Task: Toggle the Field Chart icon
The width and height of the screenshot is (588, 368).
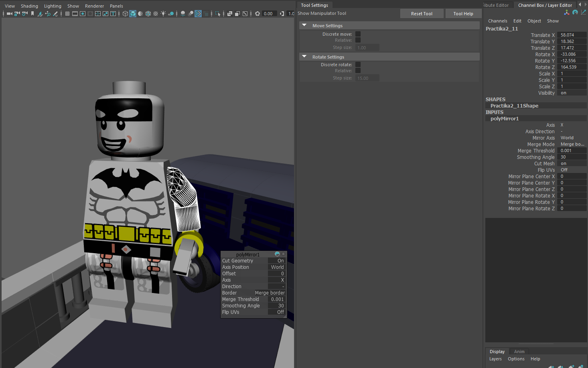Action: point(98,14)
